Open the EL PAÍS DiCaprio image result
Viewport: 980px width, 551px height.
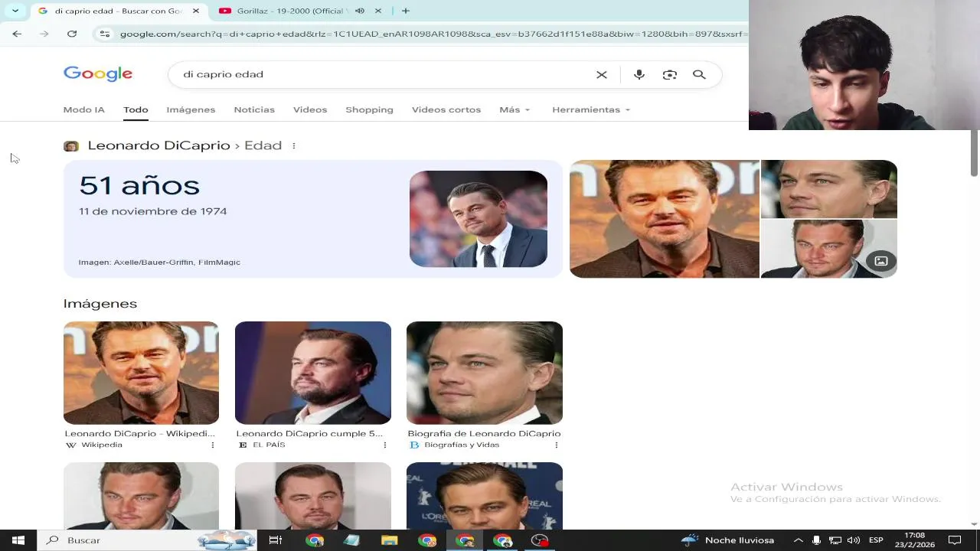pyautogui.click(x=313, y=373)
